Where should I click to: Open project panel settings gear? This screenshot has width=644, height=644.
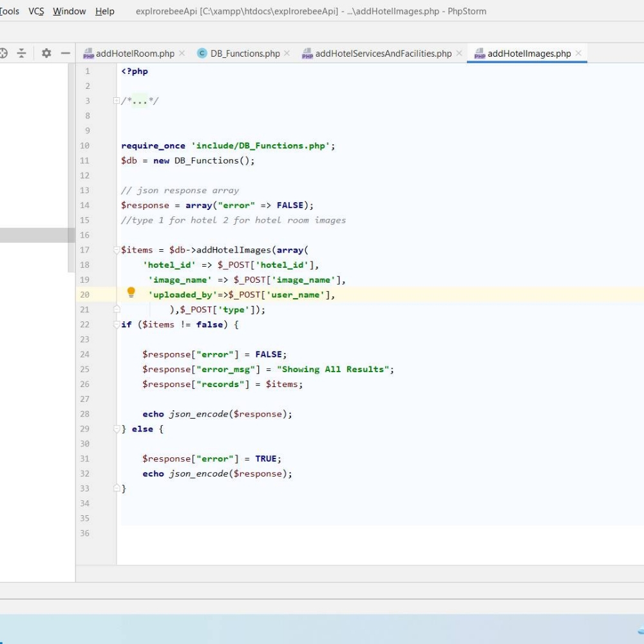(x=46, y=53)
